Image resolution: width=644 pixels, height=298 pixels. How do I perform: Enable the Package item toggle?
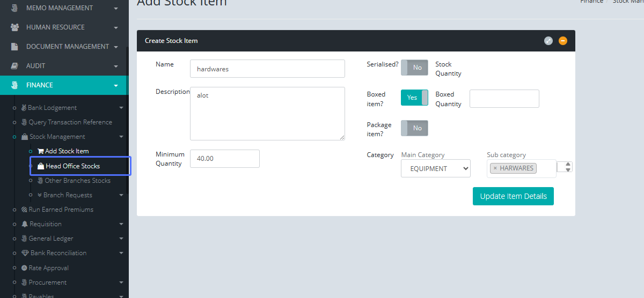414,128
